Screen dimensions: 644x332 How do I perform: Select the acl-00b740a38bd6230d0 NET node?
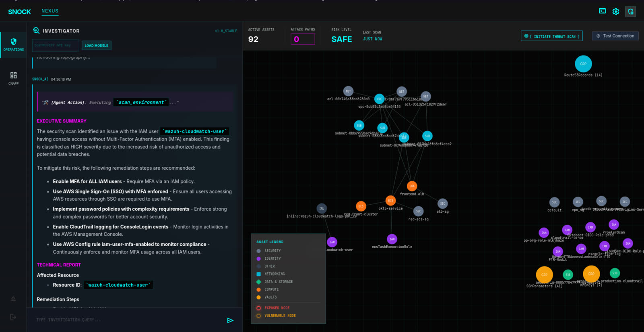point(348,91)
